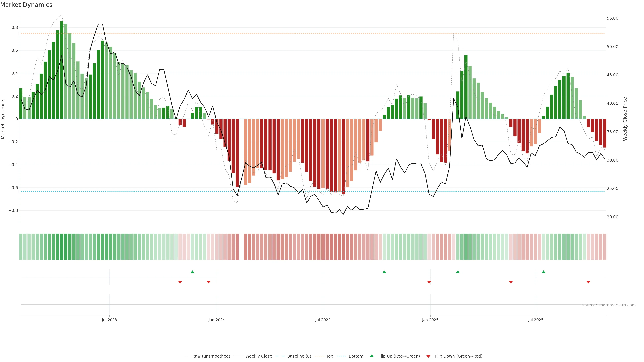Click the Jul 2024 x-axis label
This screenshot has height=362, width=644.
[323, 320]
